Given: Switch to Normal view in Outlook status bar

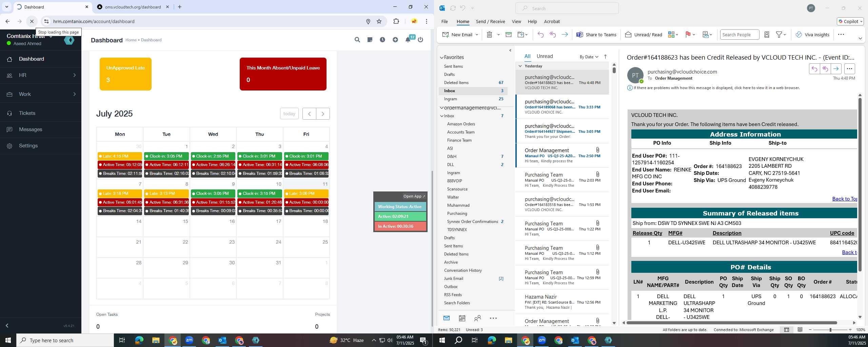Looking at the screenshot, I should 786,330.
